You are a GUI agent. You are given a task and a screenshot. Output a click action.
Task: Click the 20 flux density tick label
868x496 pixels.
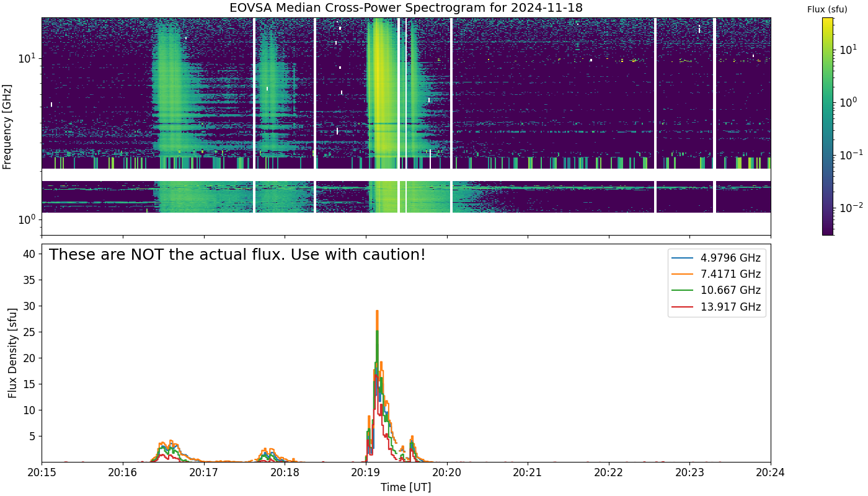pos(30,358)
